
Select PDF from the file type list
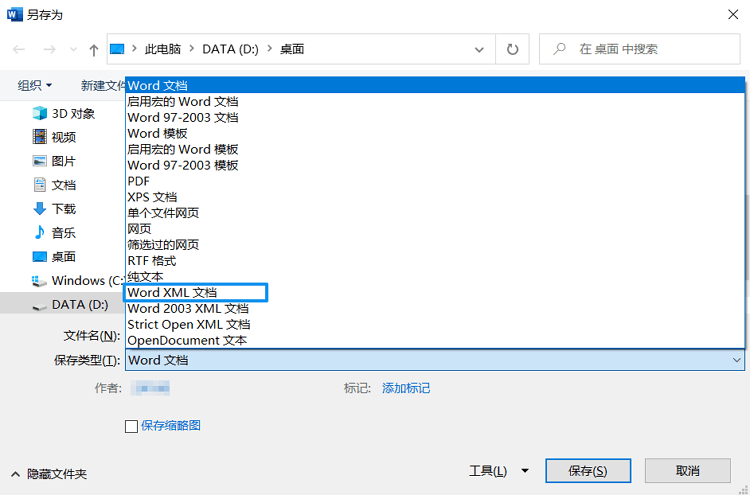point(139,181)
